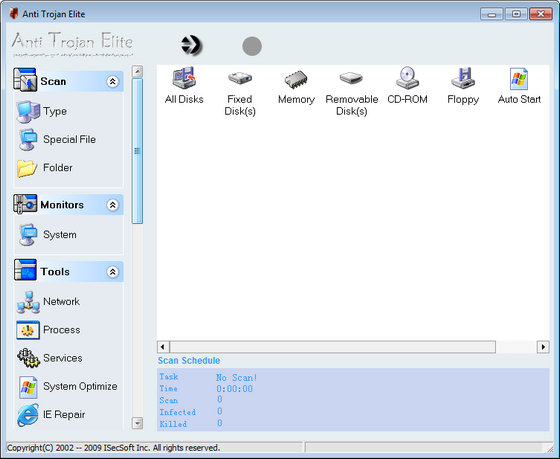Pick the Removable Disk(s) icon
560x459 pixels.
[351, 78]
